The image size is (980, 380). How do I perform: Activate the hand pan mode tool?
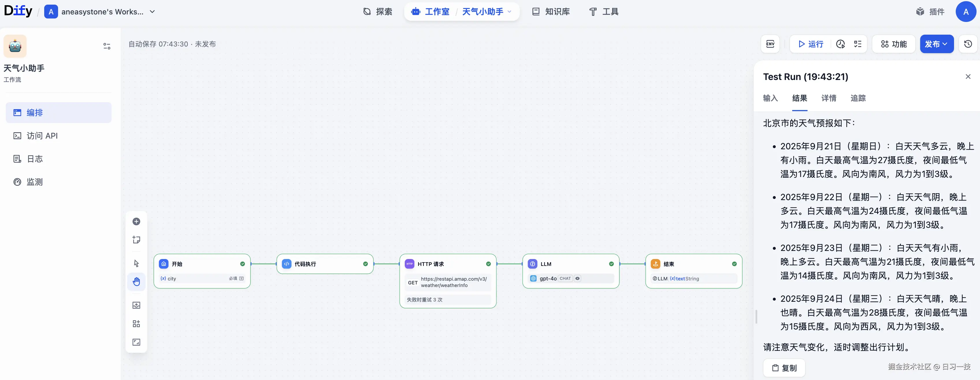(136, 282)
